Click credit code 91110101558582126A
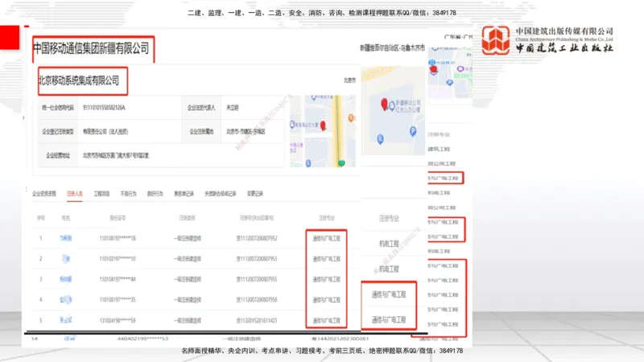 pyautogui.click(x=104, y=108)
